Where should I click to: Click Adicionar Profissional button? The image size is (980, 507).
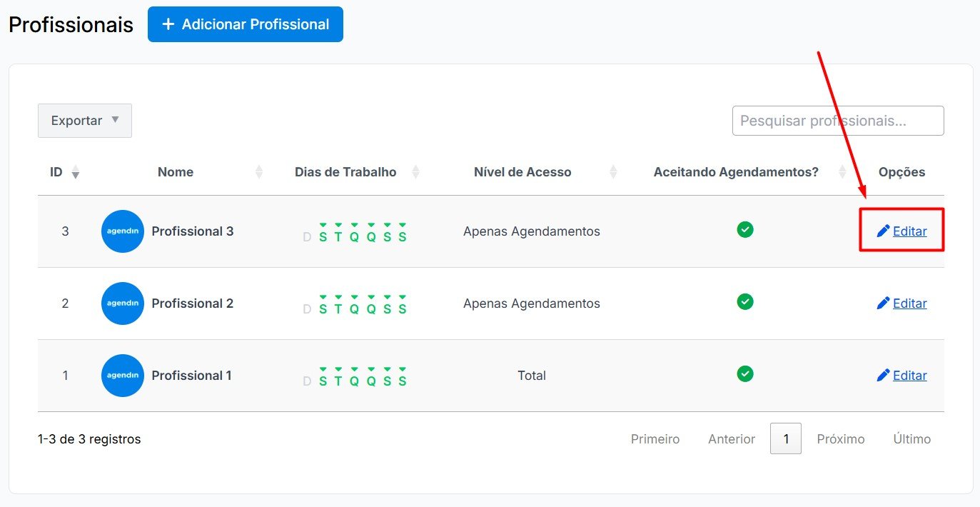(x=246, y=24)
